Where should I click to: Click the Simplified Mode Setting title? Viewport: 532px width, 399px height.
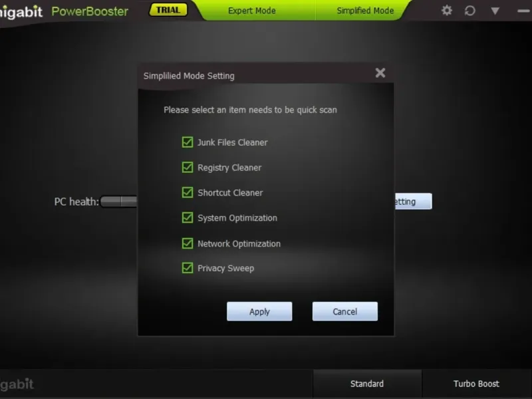coord(189,76)
